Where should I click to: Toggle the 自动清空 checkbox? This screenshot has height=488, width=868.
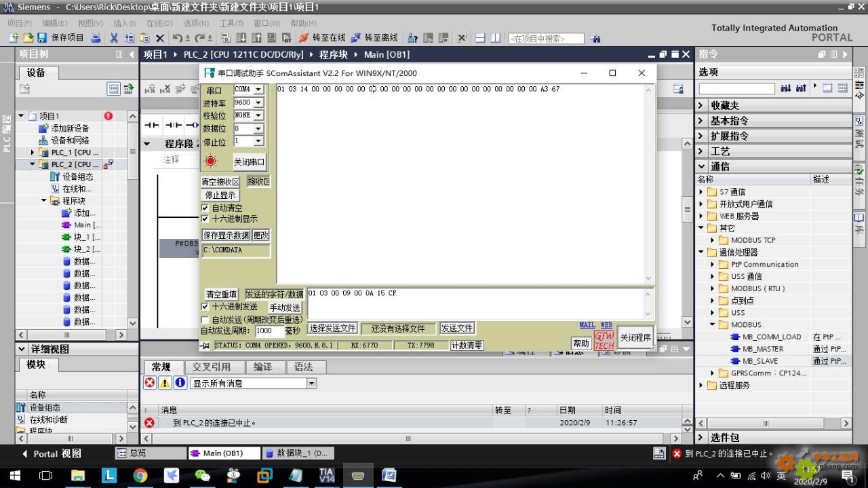pos(205,208)
